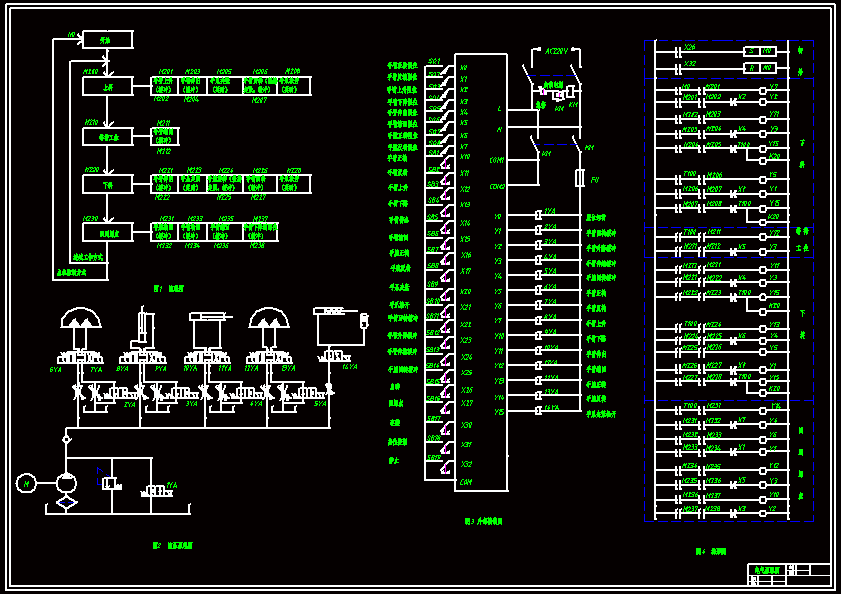Select the 9YA label in hydraulic diagram
This screenshot has width=841, height=594.
tap(160, 369)
